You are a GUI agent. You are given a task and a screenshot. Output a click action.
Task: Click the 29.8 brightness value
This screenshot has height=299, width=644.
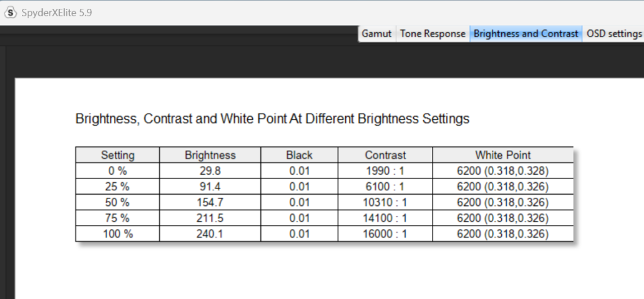[x=210, y=171]
